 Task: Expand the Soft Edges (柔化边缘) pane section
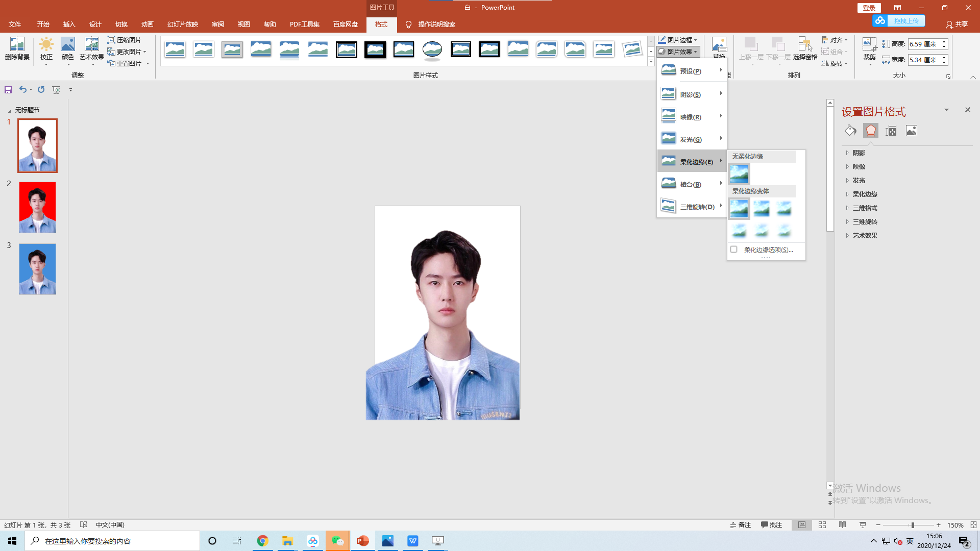click(x=865, y=194)
